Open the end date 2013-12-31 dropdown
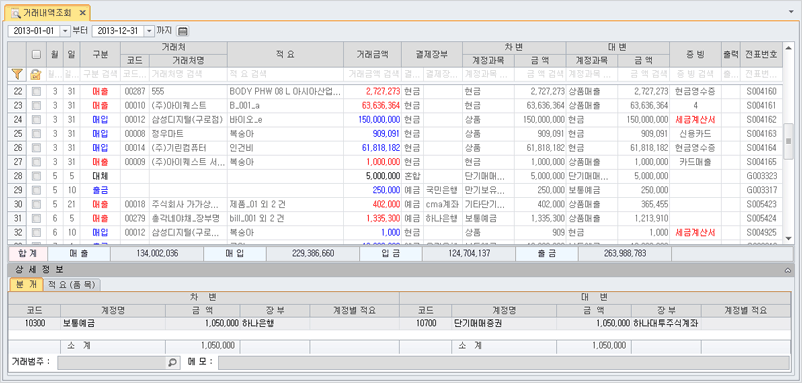 [x=149, y=31]
